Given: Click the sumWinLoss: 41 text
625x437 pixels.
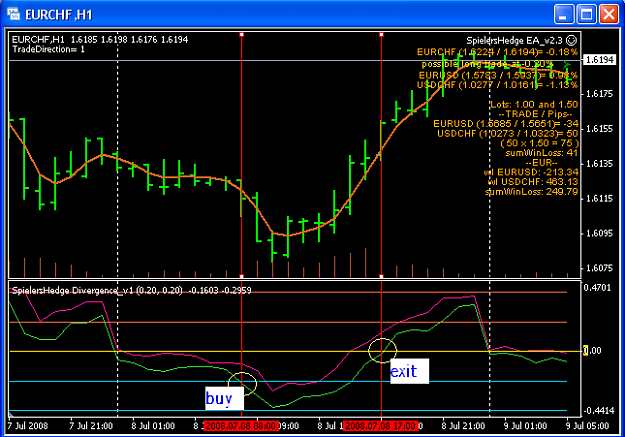Looking at the screenshot, I should [541, 153].
